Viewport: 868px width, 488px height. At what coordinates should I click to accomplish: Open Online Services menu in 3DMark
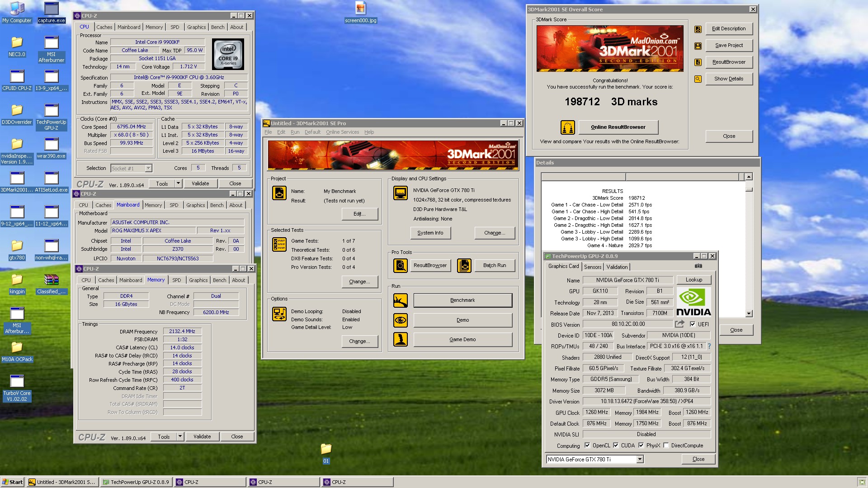[342, 132]
